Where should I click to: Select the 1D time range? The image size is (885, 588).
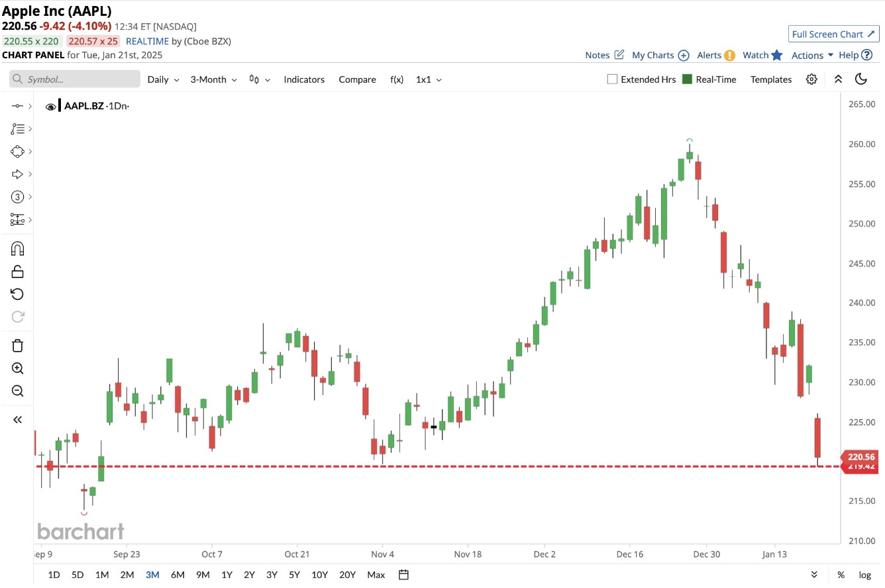54,575
